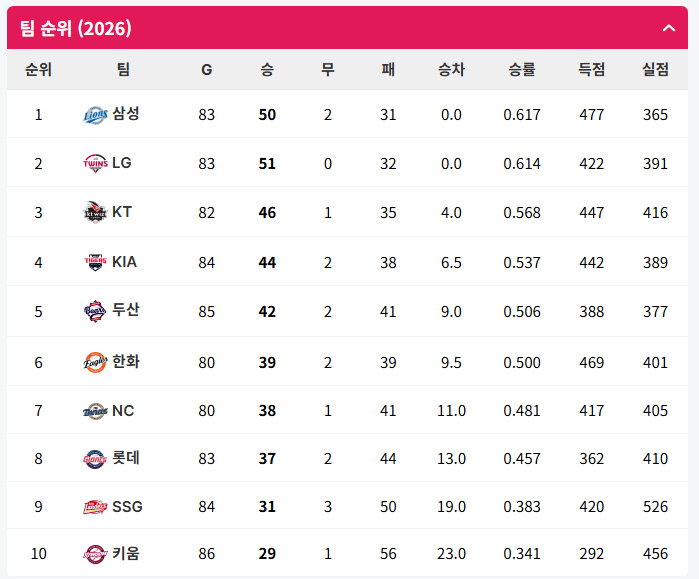Click the KIA Tigers team logo
Image resolution: width=699 pixels, height=579 pixels.
(95, 262)
